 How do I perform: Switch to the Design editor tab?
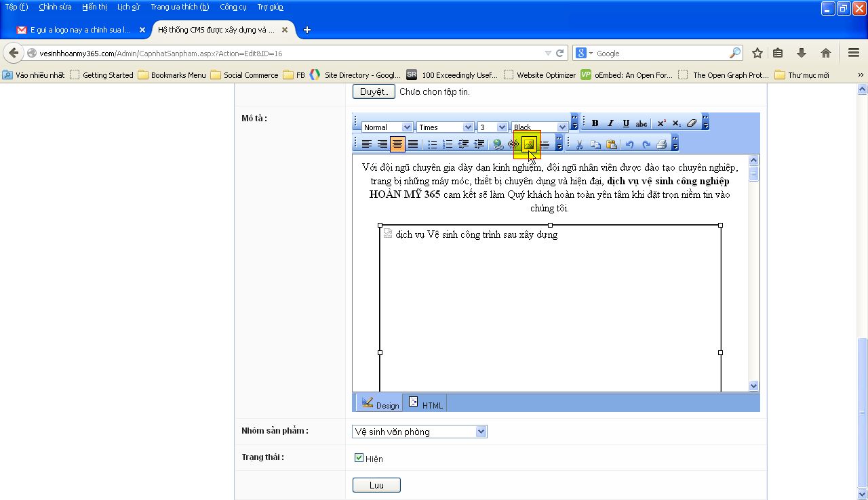pos(380,403)
